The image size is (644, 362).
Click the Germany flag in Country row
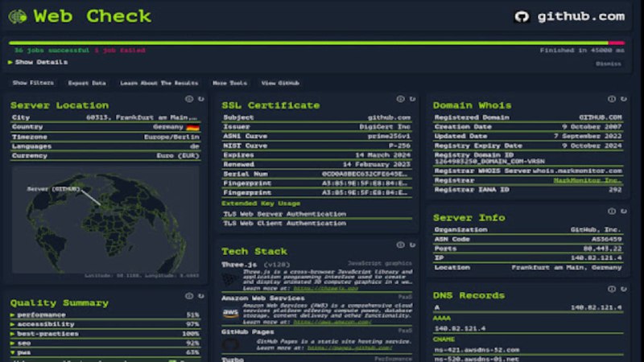192,127
